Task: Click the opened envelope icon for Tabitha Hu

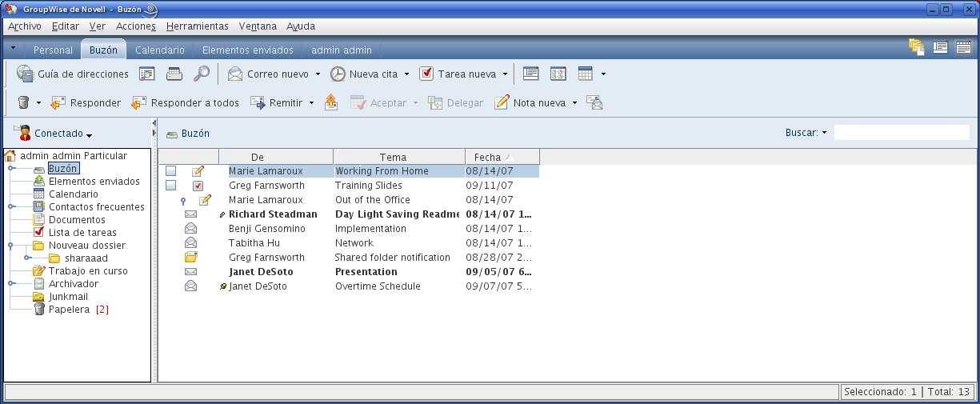Action: [x=190, y=243]
